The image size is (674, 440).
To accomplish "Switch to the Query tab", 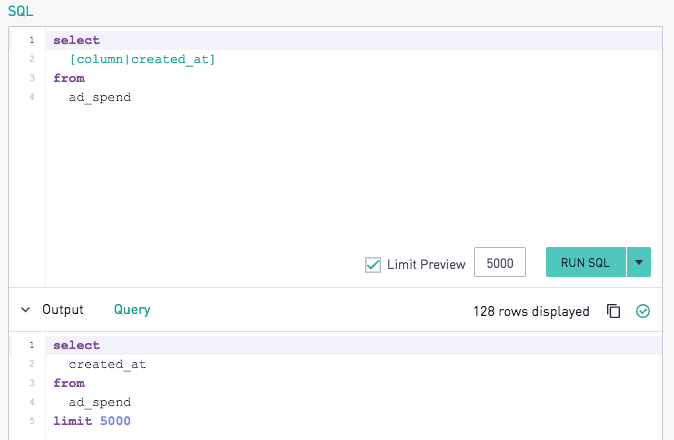I will coord(132,310).
